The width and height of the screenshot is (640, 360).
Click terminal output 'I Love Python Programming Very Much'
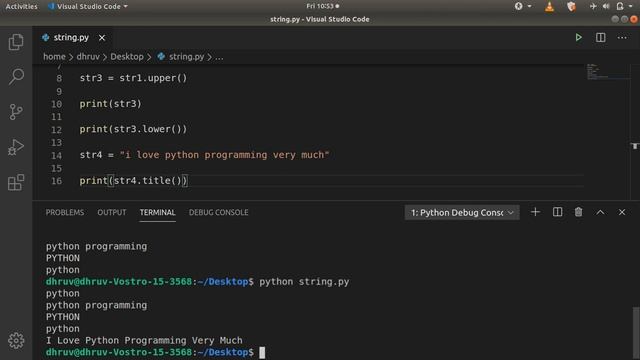click(x=144, y=340)
